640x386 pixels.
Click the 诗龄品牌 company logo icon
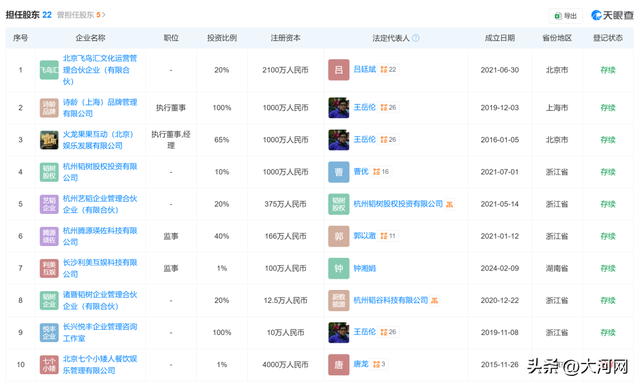tap(49, 108)
